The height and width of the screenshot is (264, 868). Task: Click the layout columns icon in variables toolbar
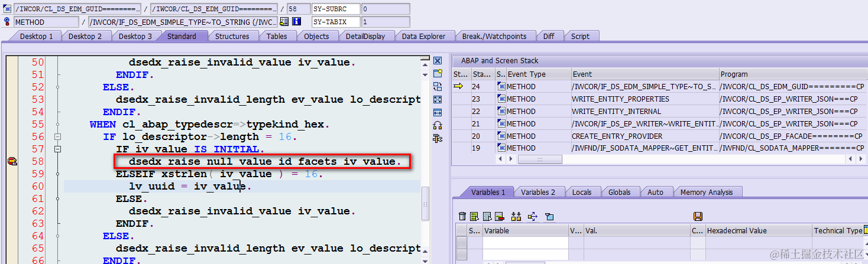coord(516,216)
